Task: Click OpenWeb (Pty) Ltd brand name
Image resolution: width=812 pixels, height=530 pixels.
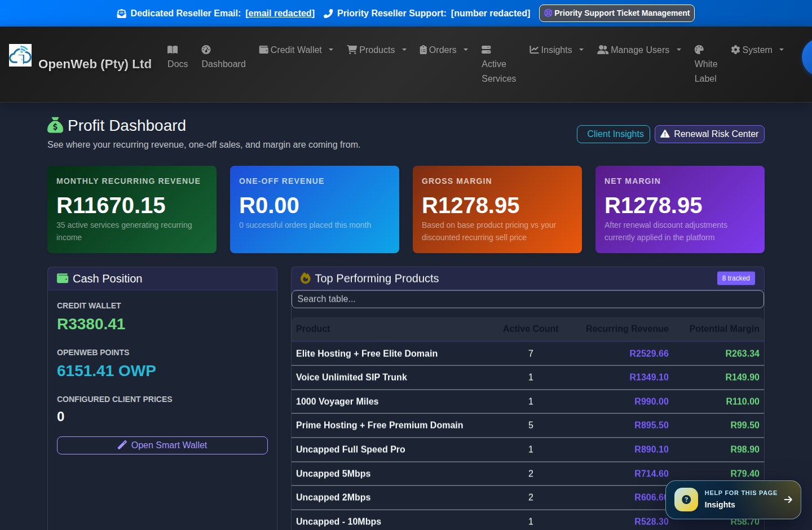Action: (95, 64)
